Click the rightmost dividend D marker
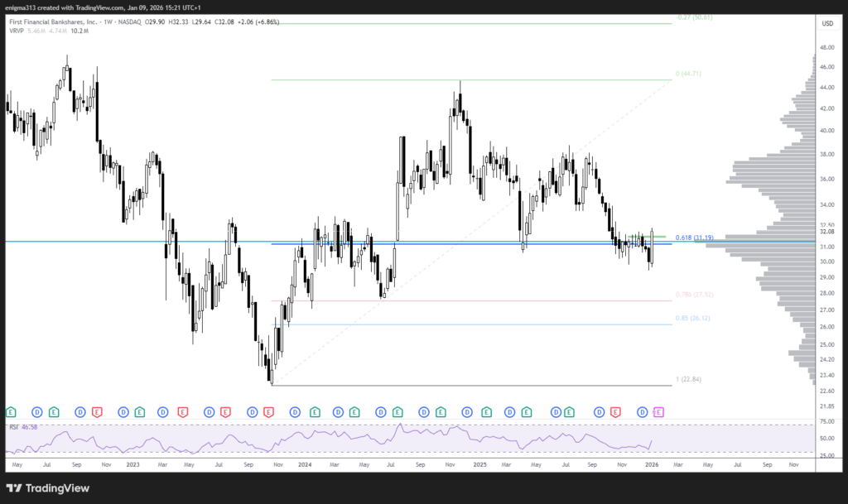The width and height of the screenshot is (848, 504). tap(642, 411)
